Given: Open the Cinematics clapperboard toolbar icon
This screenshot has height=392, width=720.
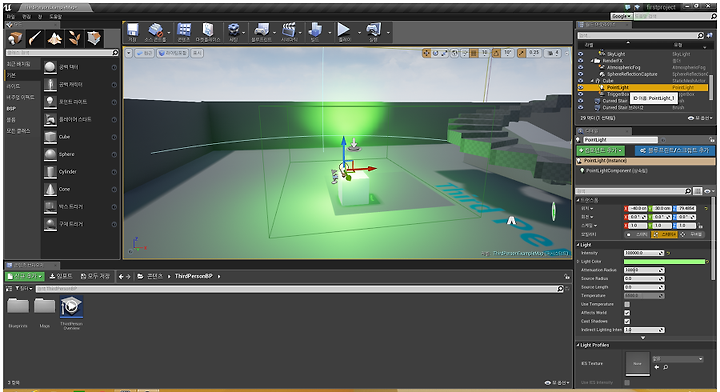Looking at the screenshot, I should coord(288,30).
